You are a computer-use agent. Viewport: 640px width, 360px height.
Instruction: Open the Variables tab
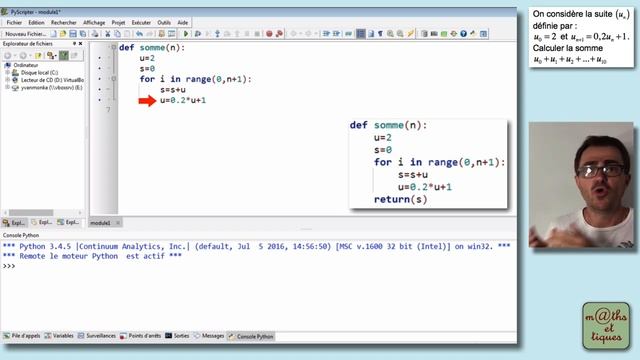tap(59, 336)
